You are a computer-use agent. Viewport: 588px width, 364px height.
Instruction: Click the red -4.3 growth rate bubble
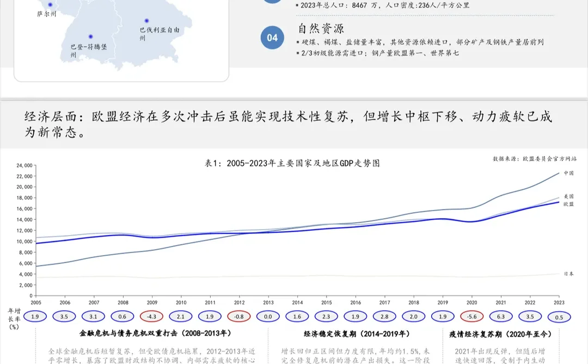click(x=151, y=317)
